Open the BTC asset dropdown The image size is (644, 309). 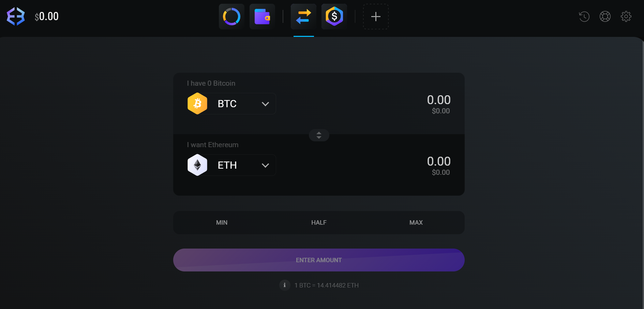(x=231, y=103)
